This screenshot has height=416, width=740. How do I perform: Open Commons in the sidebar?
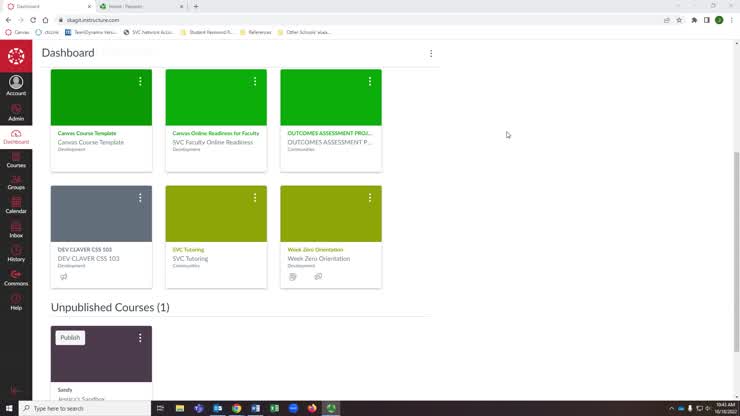point(16,278)
